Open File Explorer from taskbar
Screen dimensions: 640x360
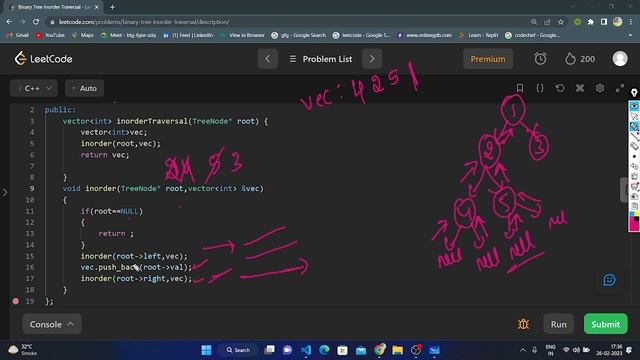(x=398, y=350)
